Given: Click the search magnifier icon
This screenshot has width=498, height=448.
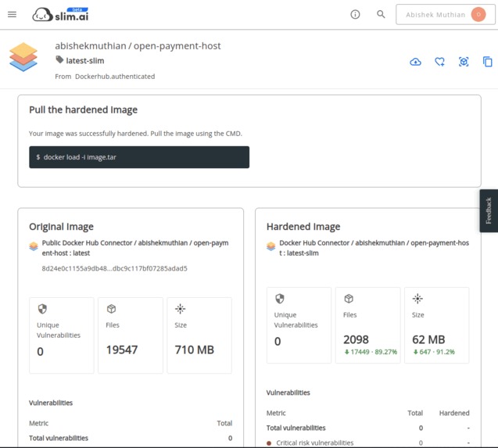Looking at the screenshot, I should tap(381, 14).
